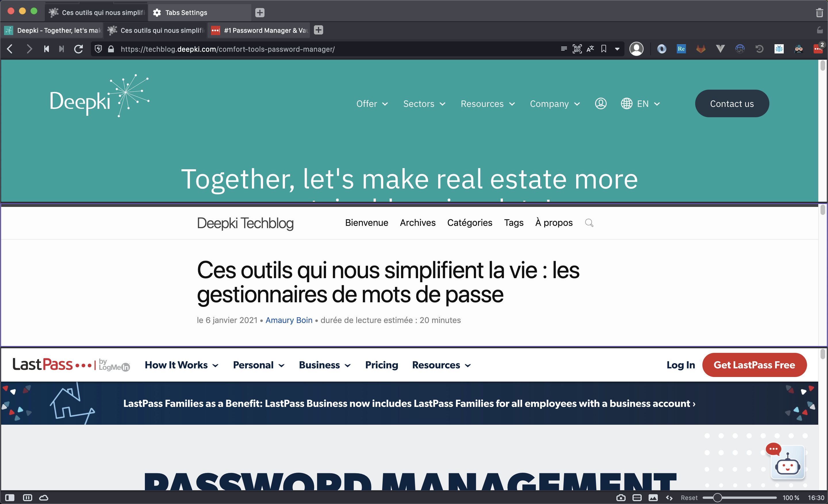The height and width of the screenshot is (504, 828).
Task: Adjust the page zoom slider
Action: [x=717, y=498]
